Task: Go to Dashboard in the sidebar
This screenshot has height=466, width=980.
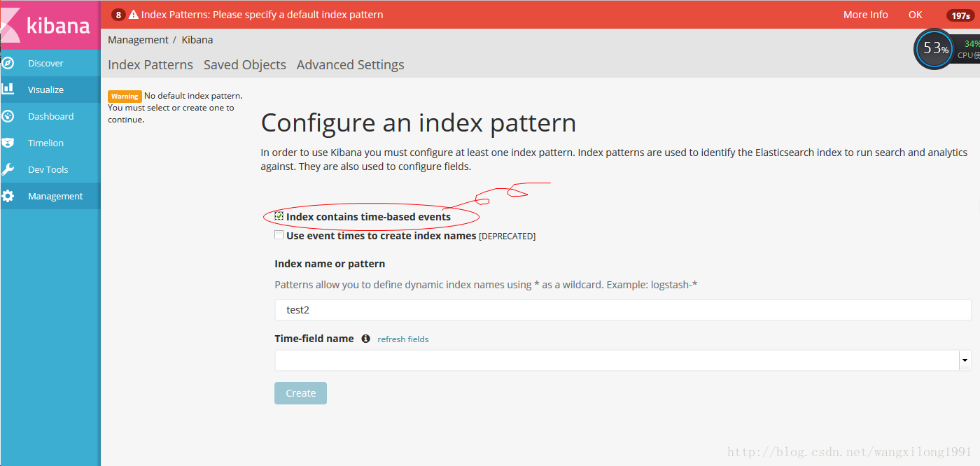Action: [x=50, y=116]
